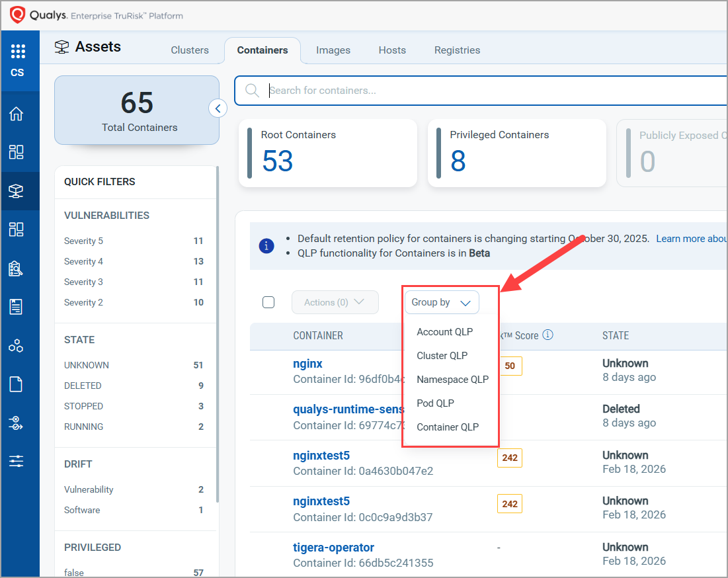Image resolution: width=728 pixels, height=578 pixels.
Task: Toggle the Group by dropdown
Action: tap(442, 302)
